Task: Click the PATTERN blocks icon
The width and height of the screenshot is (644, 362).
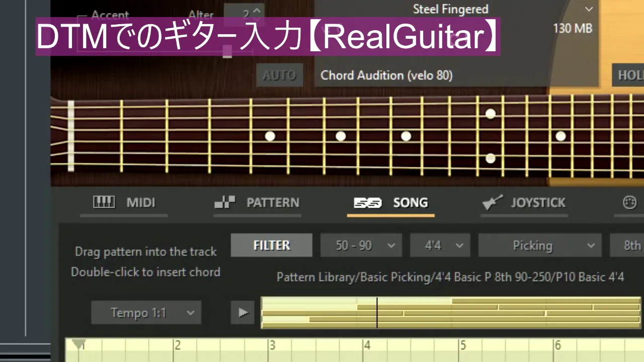Action: (x=224, y=203)
